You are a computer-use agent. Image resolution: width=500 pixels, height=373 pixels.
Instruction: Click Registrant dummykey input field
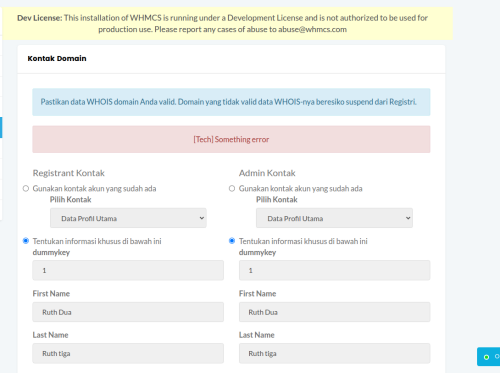(x=128, y=270)
